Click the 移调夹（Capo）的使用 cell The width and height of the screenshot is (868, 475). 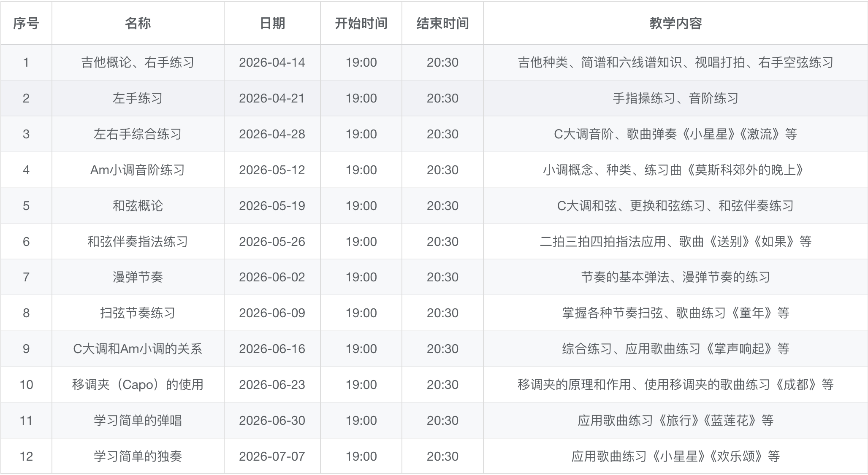click(x=138, y=385)
